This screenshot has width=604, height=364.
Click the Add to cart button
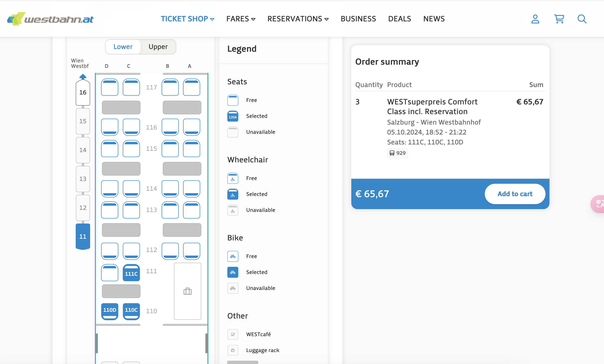515,194
